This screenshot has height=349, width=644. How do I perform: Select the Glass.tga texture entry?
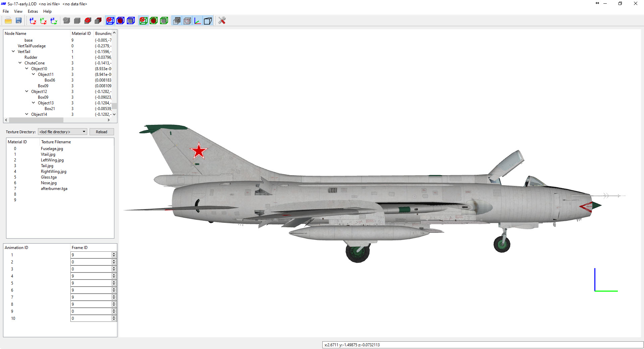pyautogui.click(x=49, y=177)
